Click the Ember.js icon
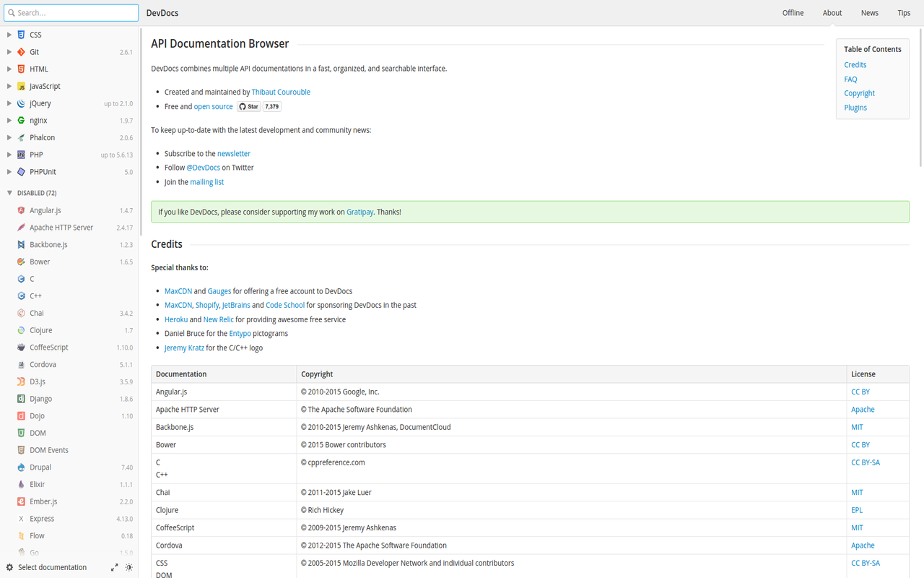The height and width of the screenshot is (578, 924). pyautogui.click(x=21, y=501)
